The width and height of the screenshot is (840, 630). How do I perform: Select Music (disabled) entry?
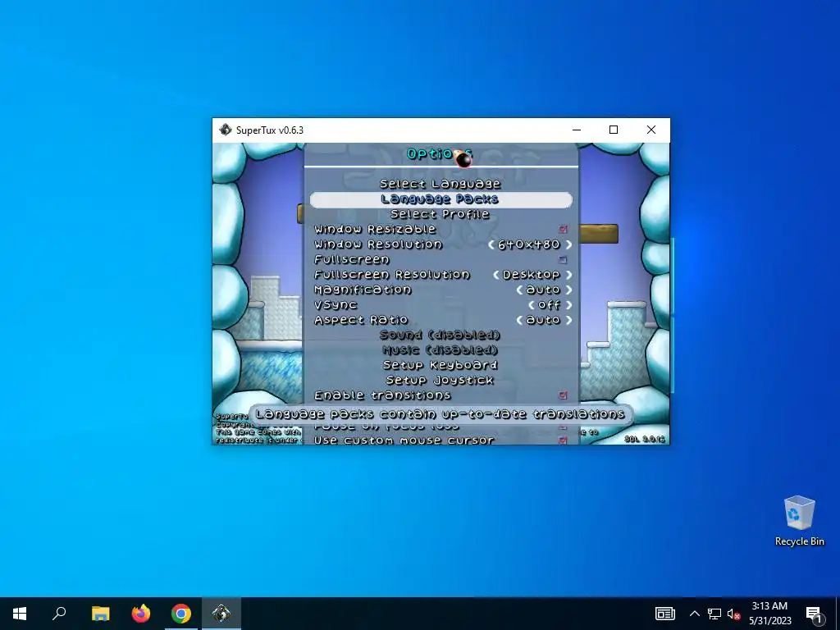click(441, 349)
